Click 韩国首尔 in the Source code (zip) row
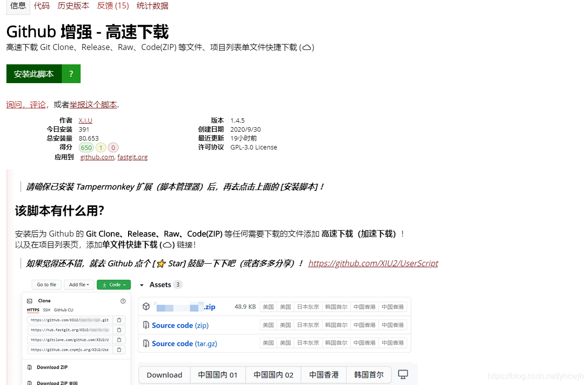The width and height of the screenshot is (588, 385). point(336,325)
